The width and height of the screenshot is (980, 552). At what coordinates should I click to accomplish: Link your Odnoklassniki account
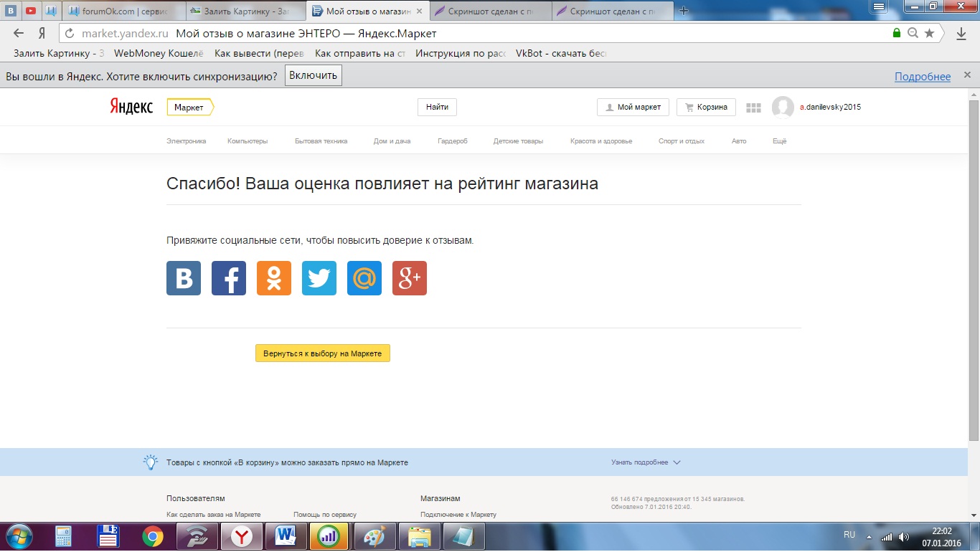(274, 278)
